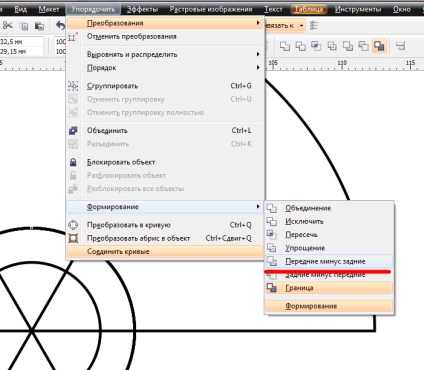Open the Эффекты menu
This screenshot has height=370, width=424.
pos(142,9)
